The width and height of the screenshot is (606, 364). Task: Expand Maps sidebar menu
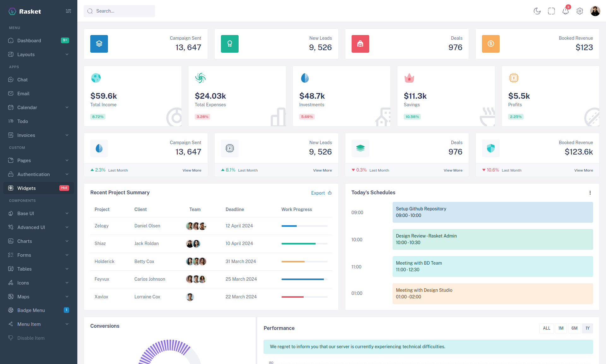pos(39,296)
